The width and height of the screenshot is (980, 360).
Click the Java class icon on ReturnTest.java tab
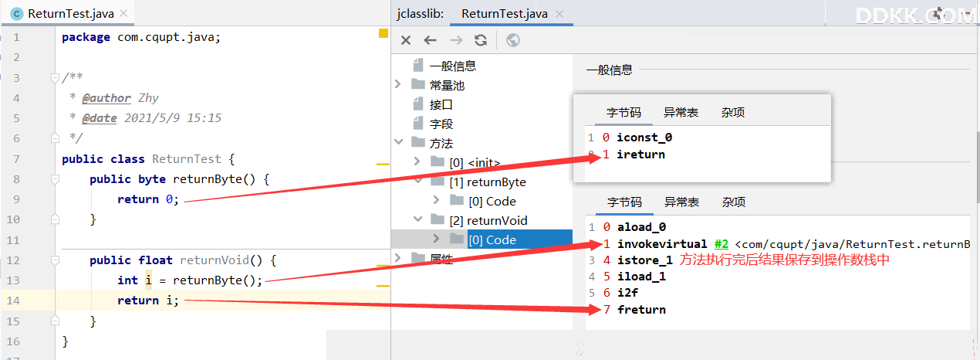click(16, 13)
